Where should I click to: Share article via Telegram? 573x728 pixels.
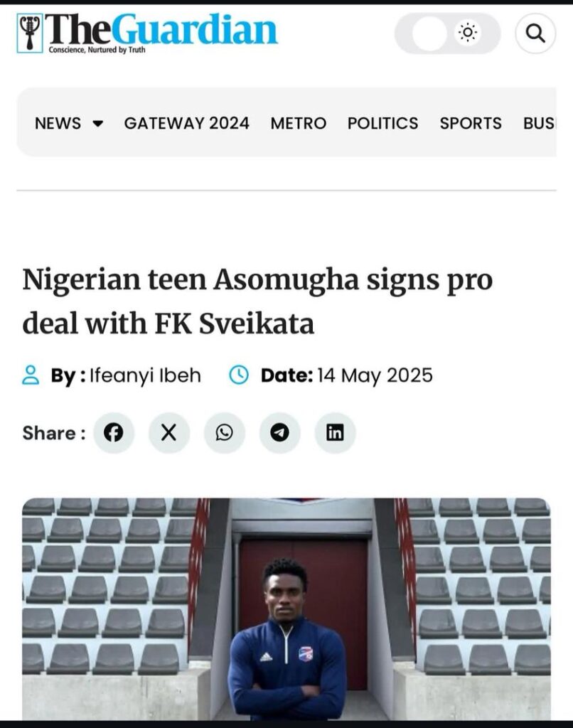pos(279,433)
